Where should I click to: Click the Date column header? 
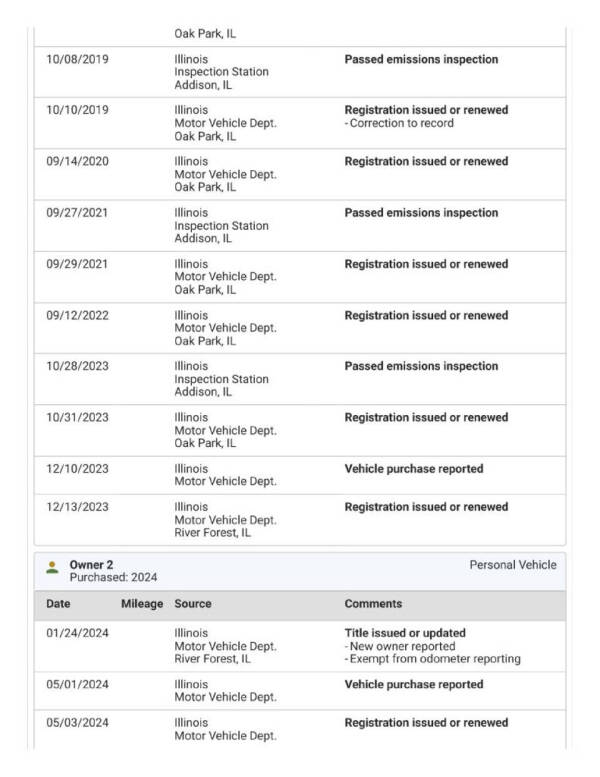click(x=59, y=604)
